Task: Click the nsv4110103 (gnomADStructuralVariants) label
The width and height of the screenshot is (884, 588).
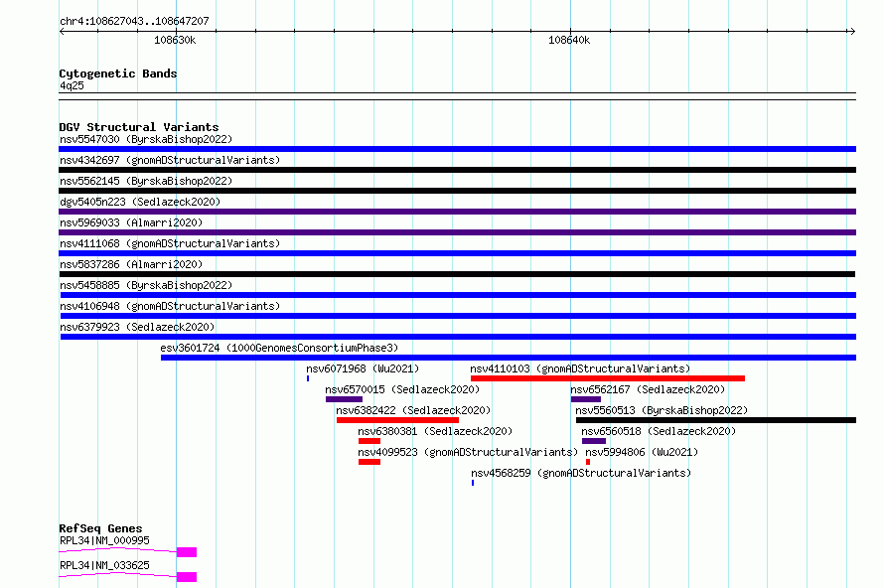Action: coord(580,368)
